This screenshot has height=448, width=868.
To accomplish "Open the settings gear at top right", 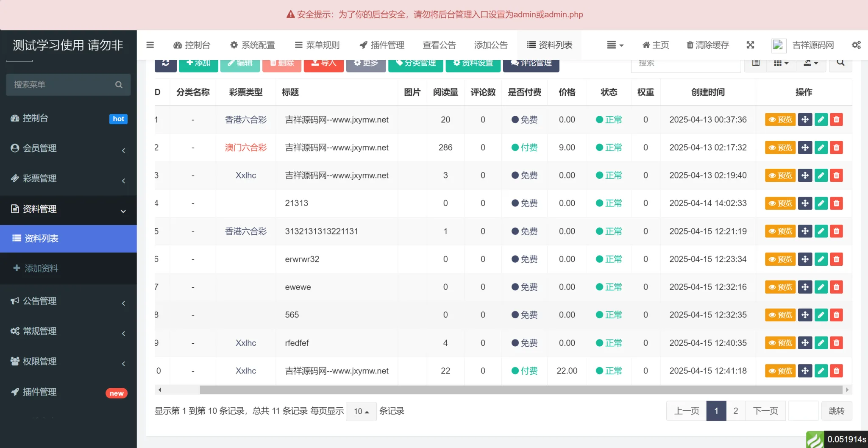I will 856,45.
